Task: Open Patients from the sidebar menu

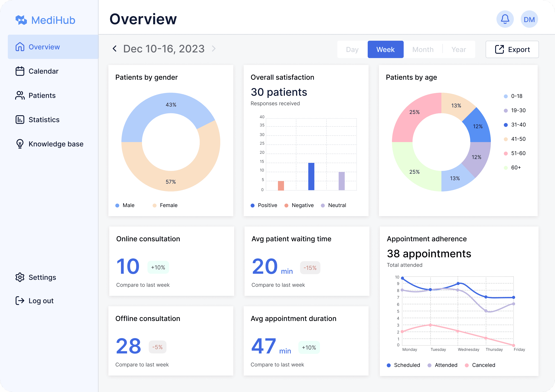Action: click(53, 96)
